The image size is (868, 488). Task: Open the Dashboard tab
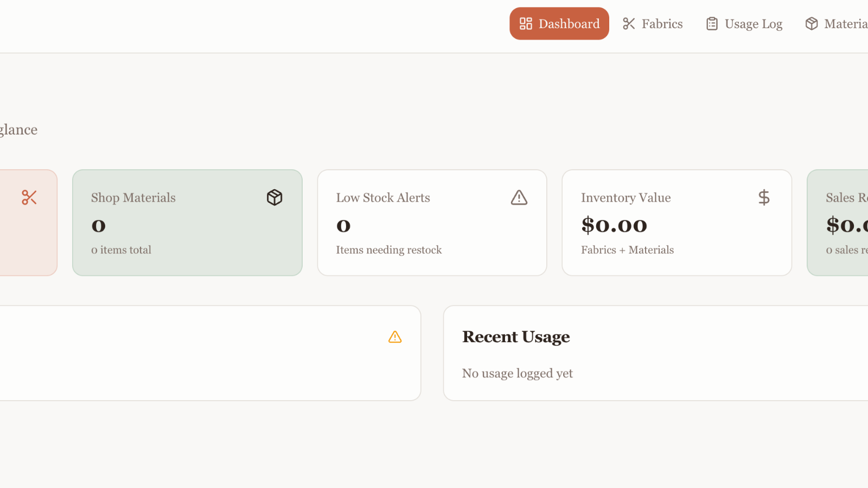click(559, 24)
